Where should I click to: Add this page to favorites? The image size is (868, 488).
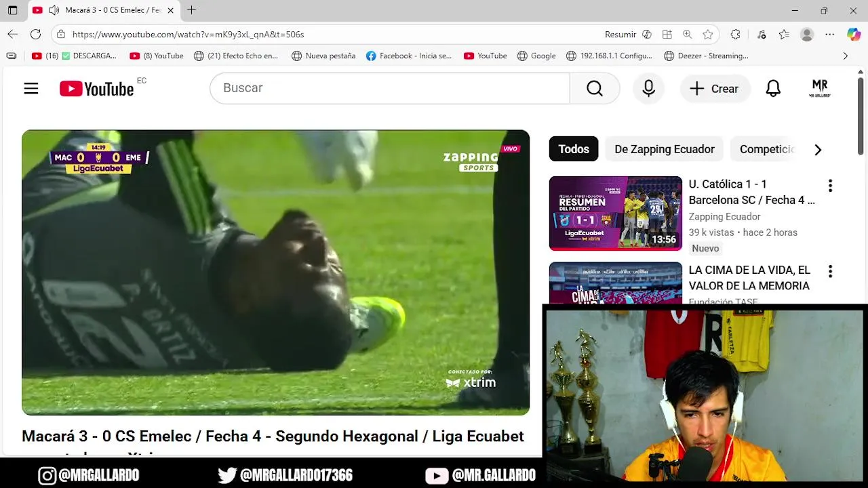708,34
